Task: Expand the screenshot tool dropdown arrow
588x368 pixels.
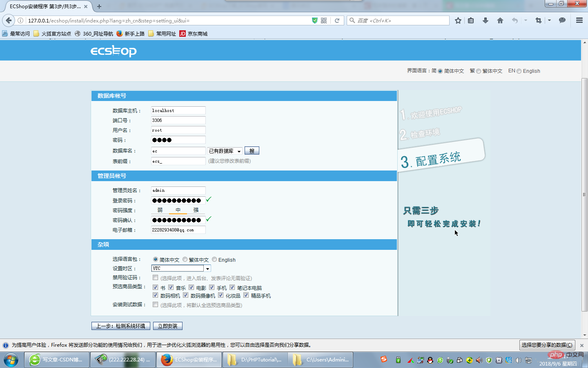Action: pyautogui.click(x=549, y=20)
